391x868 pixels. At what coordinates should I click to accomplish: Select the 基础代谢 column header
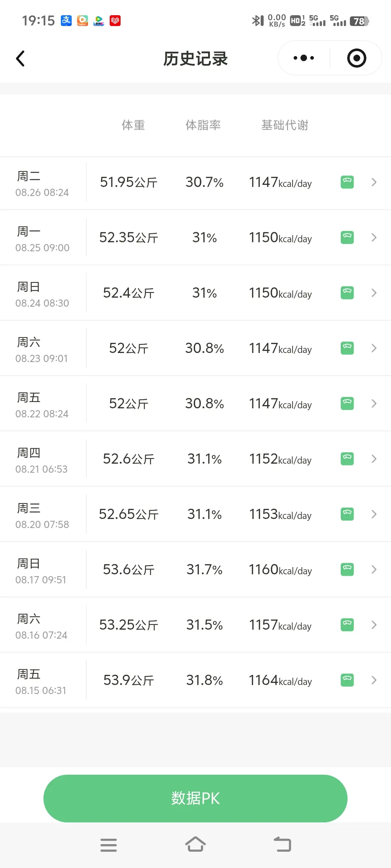click(285, 125)
